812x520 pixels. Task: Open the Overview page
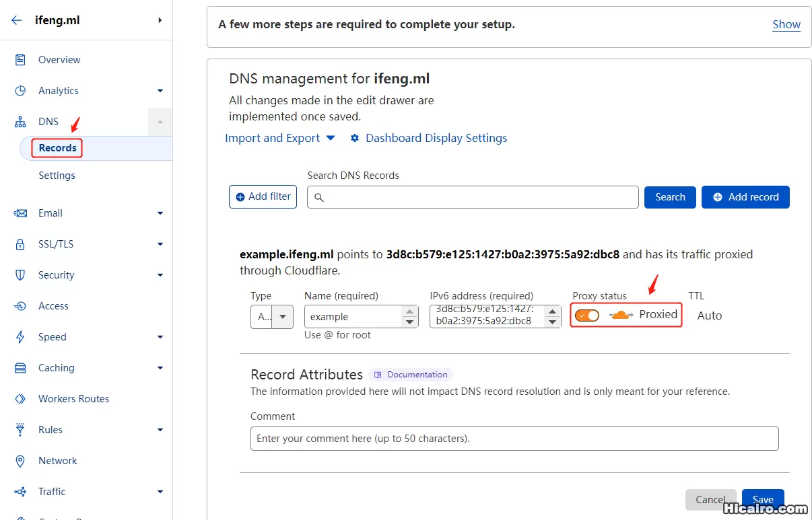click(x=59, y=60)
